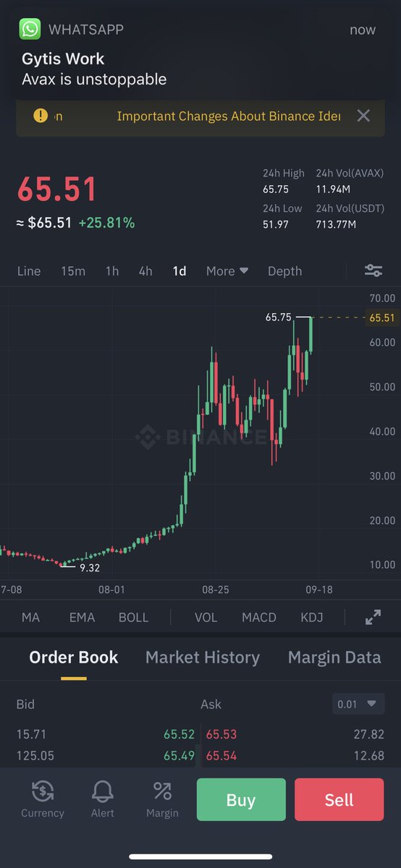Tap the 65.53 ask price
Image resolution: width=401 pixels, height=868 pixels.
tap(221, 734)
